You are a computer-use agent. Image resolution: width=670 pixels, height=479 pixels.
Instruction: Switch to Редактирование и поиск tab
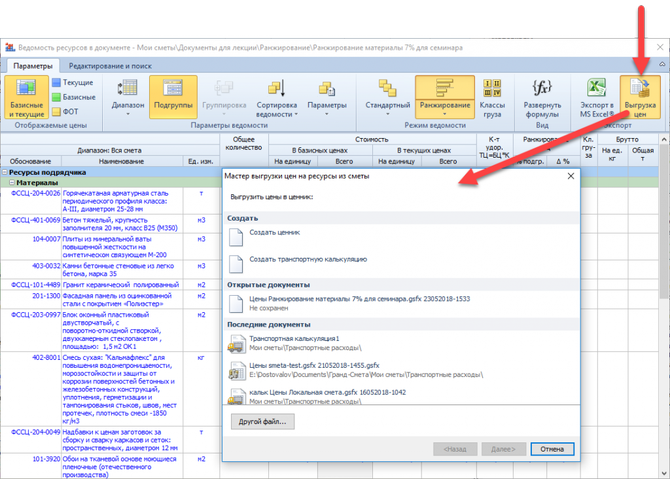(x=109, y=65)
